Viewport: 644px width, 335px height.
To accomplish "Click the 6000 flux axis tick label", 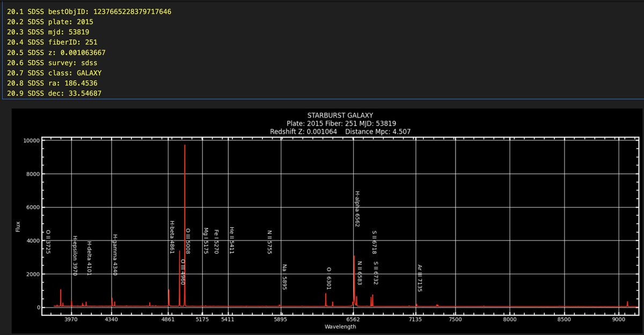I will [34, 207].
